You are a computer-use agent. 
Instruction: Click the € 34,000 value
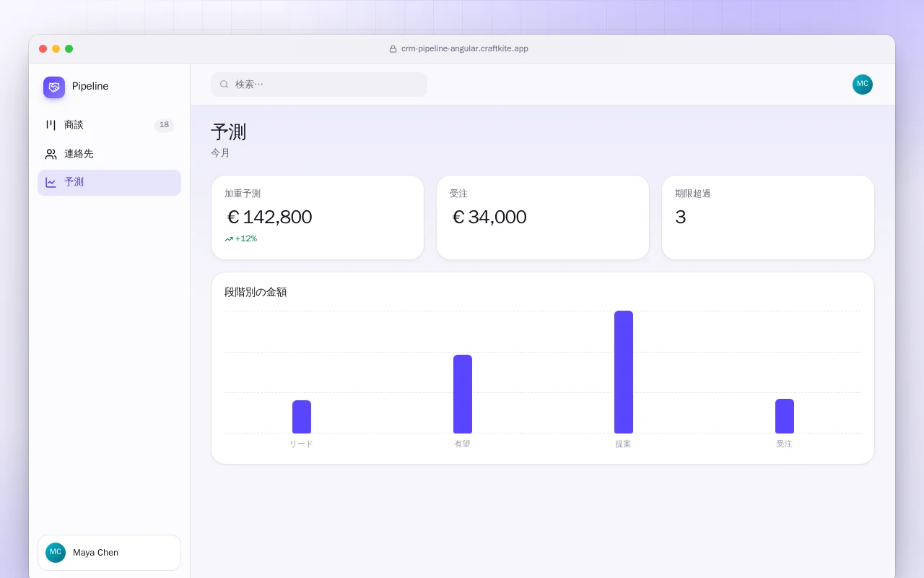489,217
